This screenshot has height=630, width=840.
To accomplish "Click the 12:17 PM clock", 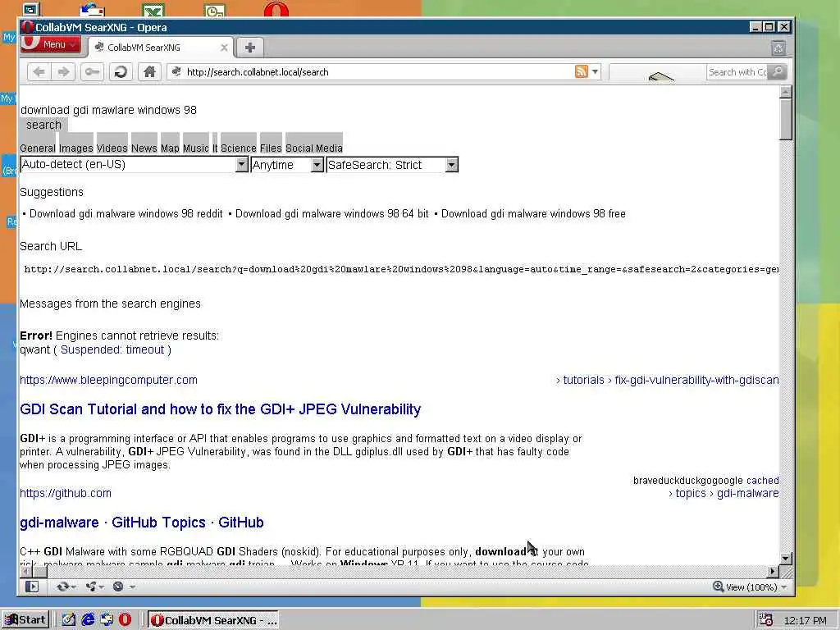I will [805, 620].
